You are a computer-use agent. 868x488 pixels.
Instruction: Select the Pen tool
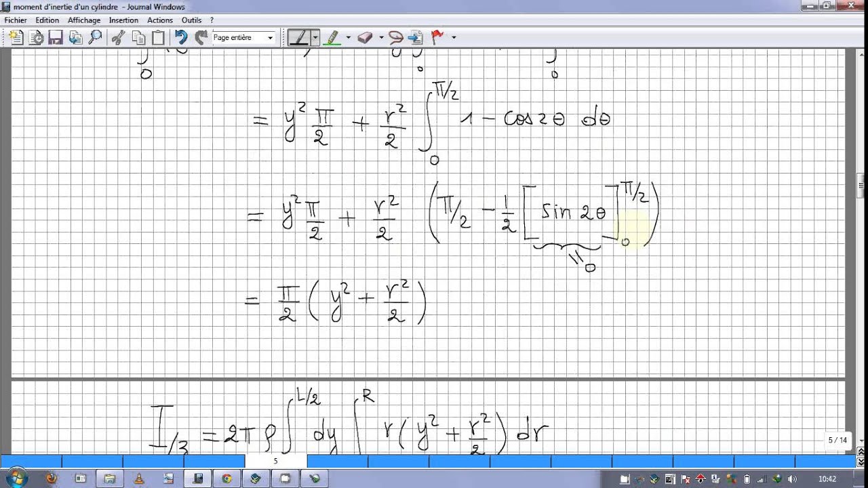[299, 37]
